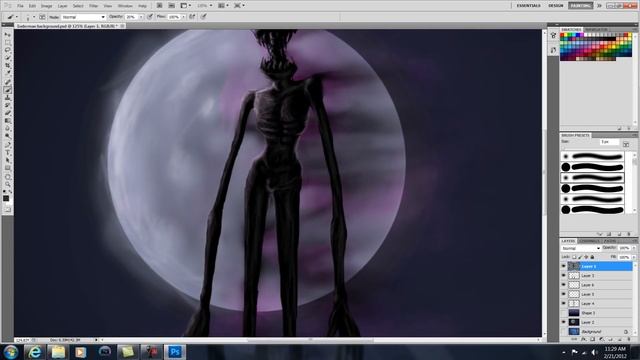640x360 pixels.
Task: Create a new layer from Layers panel
Action: pyautogui.click(x=619, y=339)
